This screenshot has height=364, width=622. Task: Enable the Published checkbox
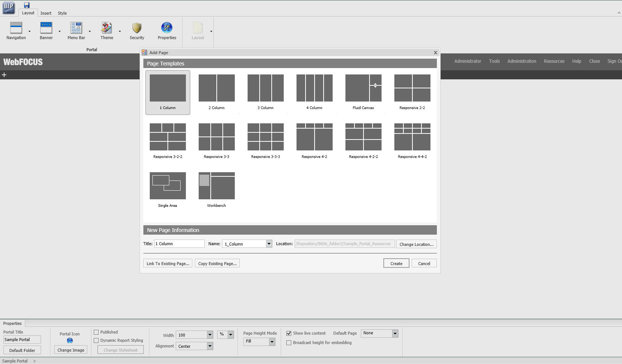click(x=96, y=332)
